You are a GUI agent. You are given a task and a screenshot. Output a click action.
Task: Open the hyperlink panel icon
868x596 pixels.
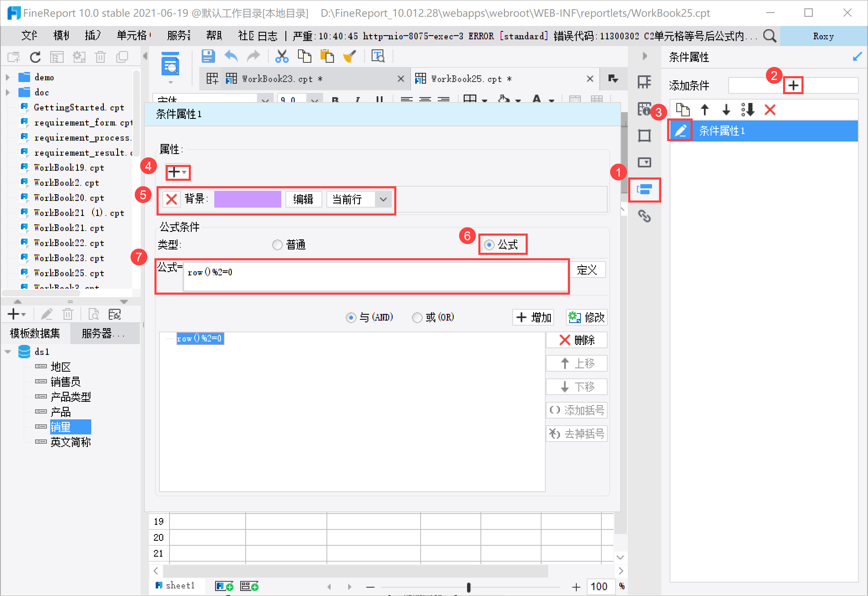tap(644, 216)
